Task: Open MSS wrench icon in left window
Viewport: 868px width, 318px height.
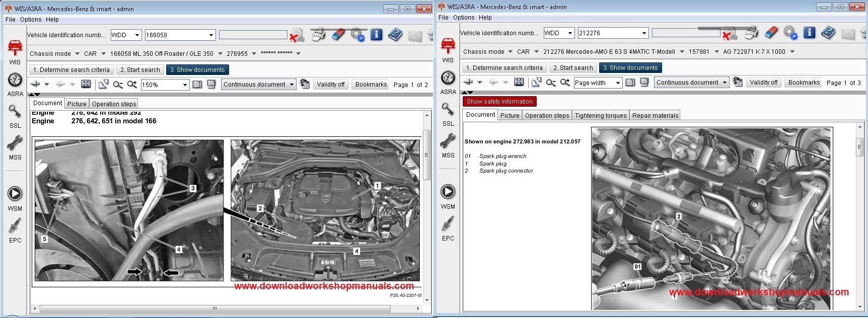Action: pyautogui.click(x=15, y=143)
